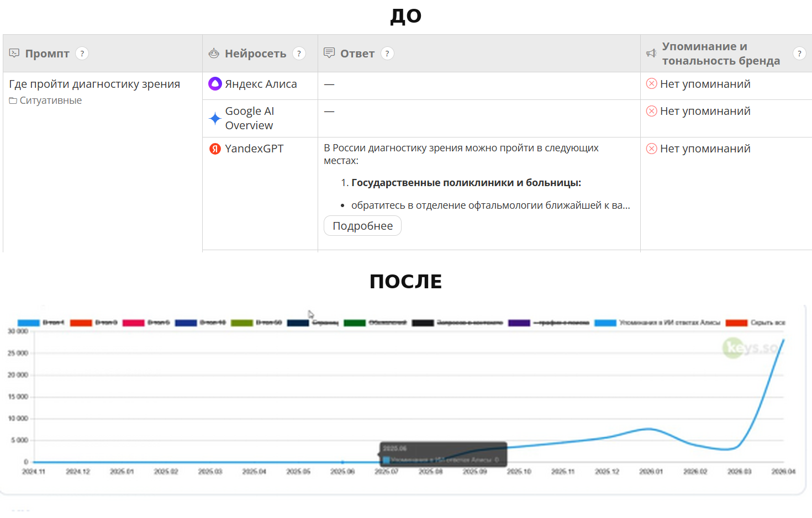Click the 'Яндекс Алиса' neural network name
The image size is (812, 518).
point(261,84)
